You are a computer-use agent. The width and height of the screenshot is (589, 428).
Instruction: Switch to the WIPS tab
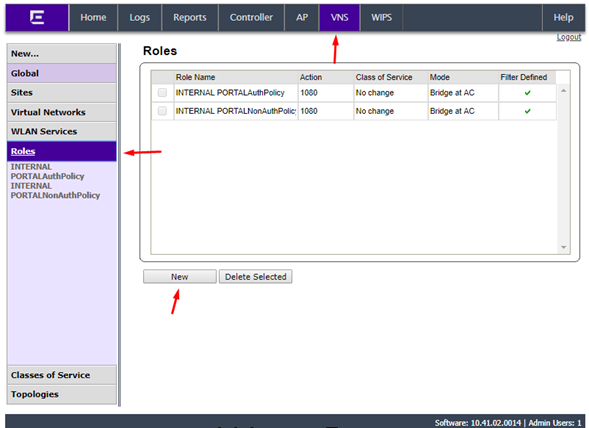(381, 17)
